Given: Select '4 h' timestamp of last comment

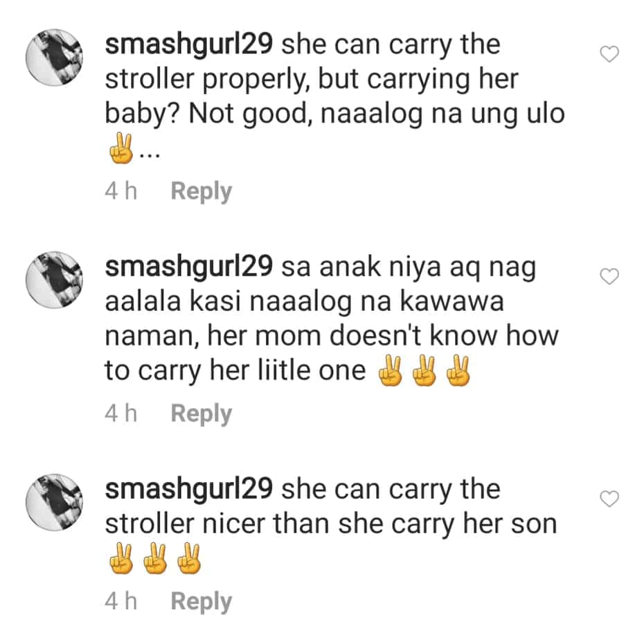Looking at the screenshot, I should point(120,601).
